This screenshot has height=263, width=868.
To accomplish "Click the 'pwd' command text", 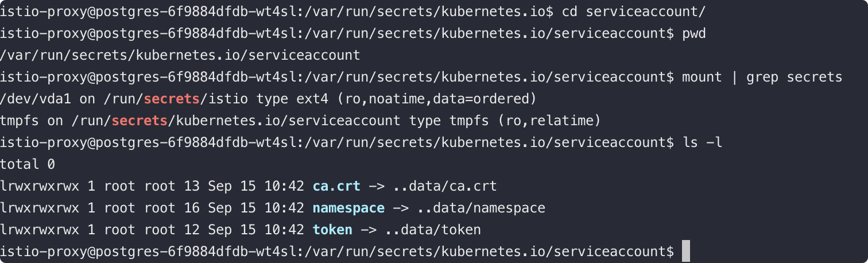I will click(x=694, y=34).
